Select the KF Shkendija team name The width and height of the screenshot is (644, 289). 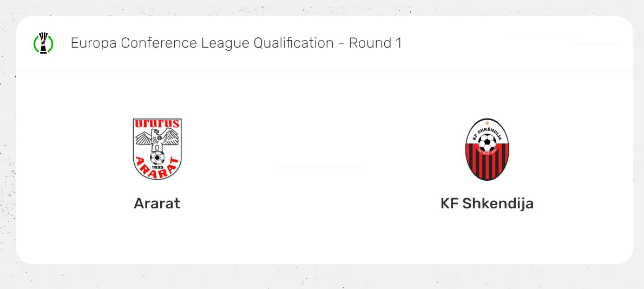[487, 203]
